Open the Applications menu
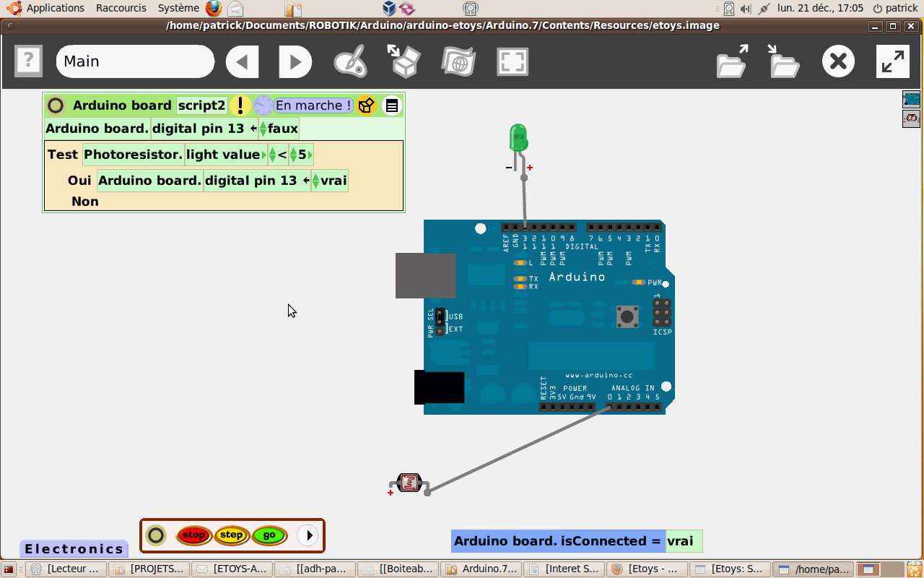This screenshot has height=578, width=924. coord(55,8)
